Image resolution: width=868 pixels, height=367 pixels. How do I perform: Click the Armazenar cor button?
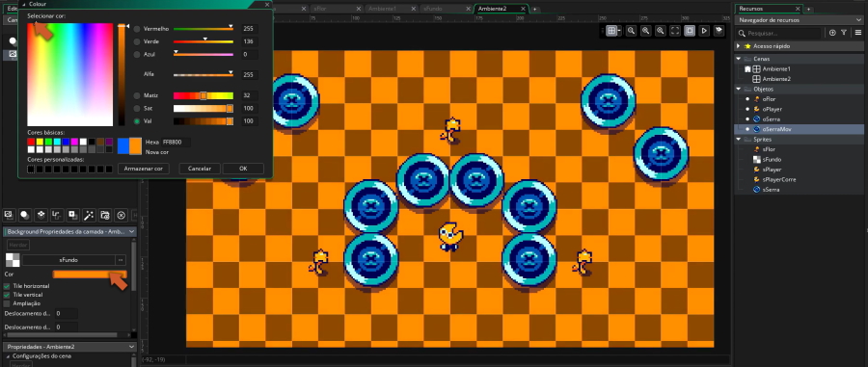click(x=144, y=168)
